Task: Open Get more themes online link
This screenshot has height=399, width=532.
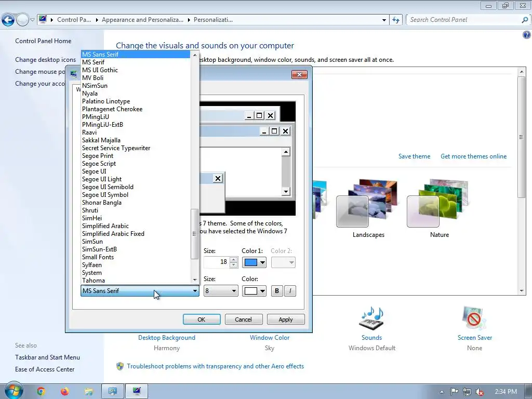Action: pyautogui.click(x=474, y=156)
